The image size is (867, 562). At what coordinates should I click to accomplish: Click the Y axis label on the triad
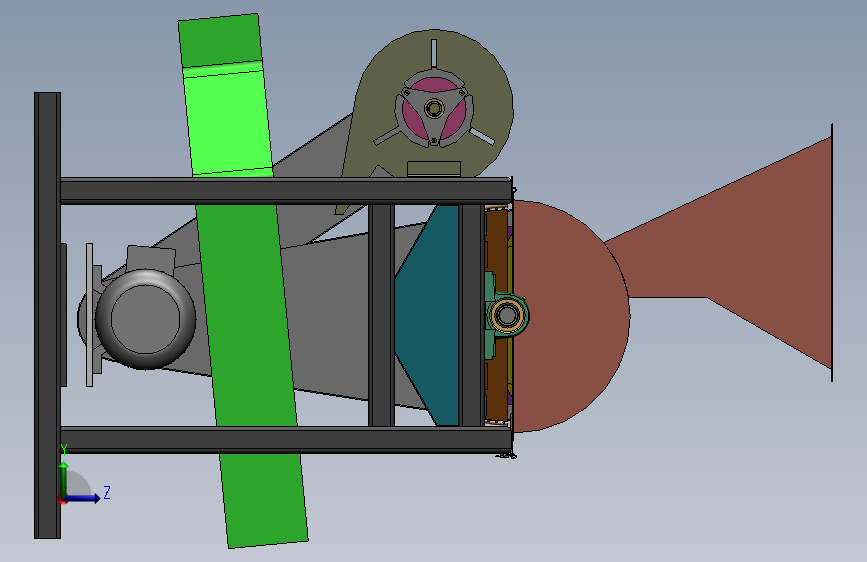click(64, 450)
